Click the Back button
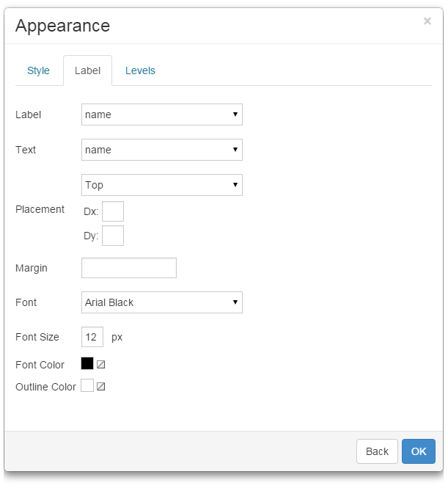Screen dimensions: 448x491 tap(377, 451)
